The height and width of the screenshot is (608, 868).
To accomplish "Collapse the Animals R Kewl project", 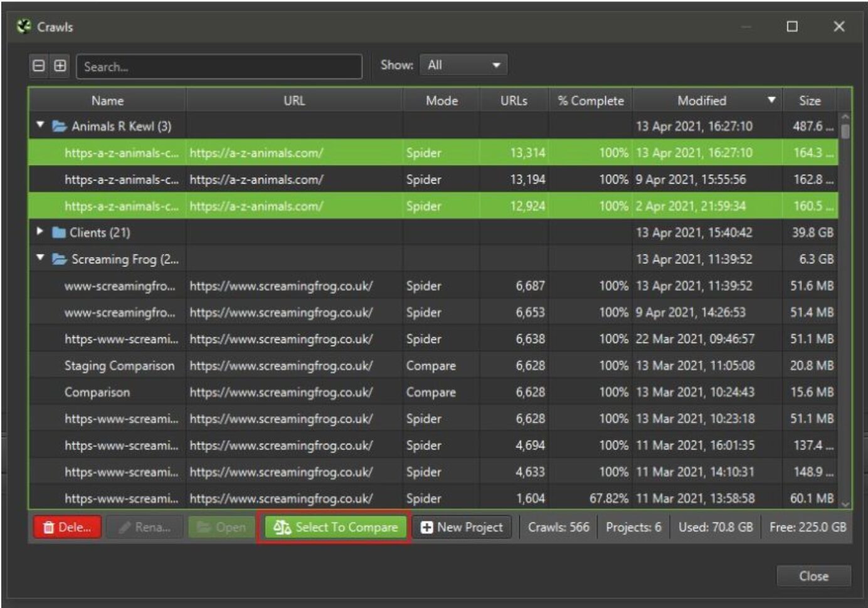I will click(40, 125).
